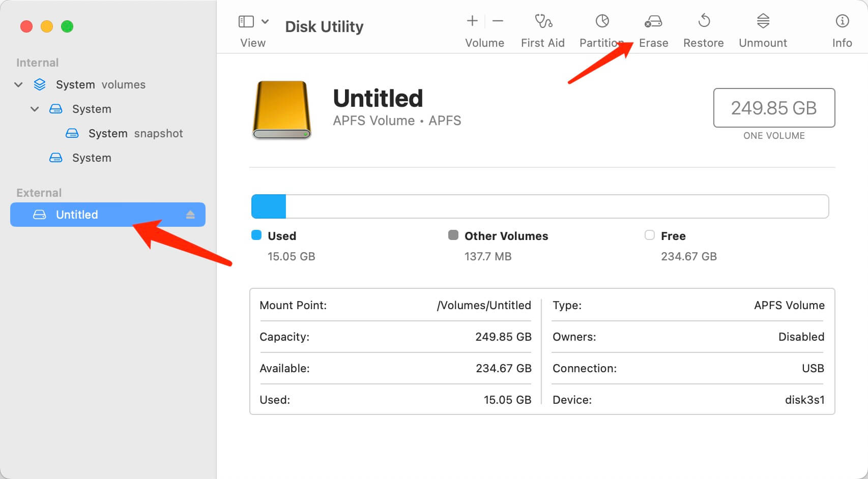Click the first System volume drive icon

click(56, 109)
